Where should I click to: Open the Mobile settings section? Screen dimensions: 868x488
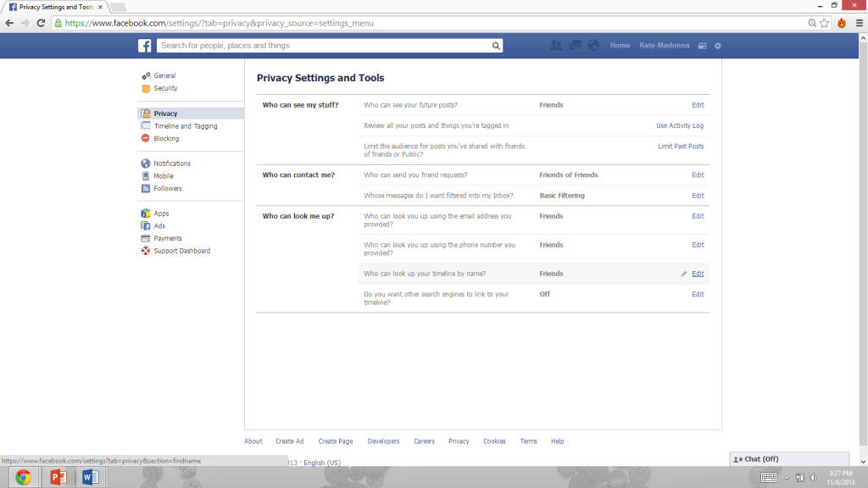[164, 176]
